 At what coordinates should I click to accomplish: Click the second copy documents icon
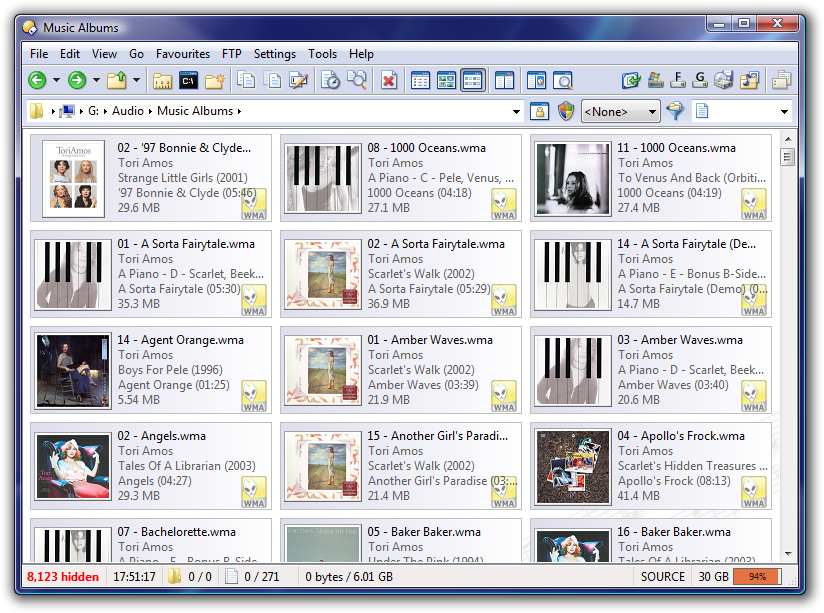coord(272,80)
